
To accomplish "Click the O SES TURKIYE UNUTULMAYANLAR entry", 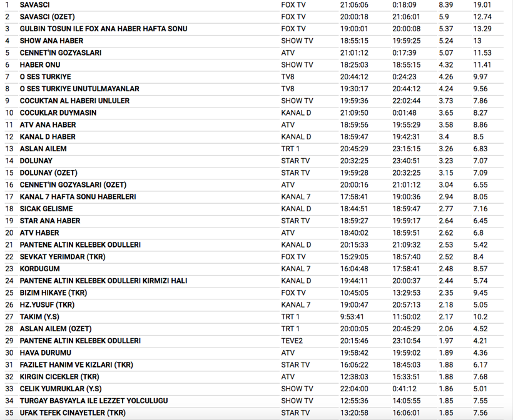I will point(79,89).
